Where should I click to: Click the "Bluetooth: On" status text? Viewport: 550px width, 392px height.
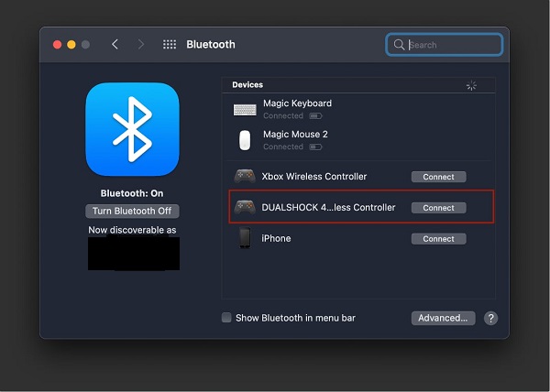tap(132, 193)
